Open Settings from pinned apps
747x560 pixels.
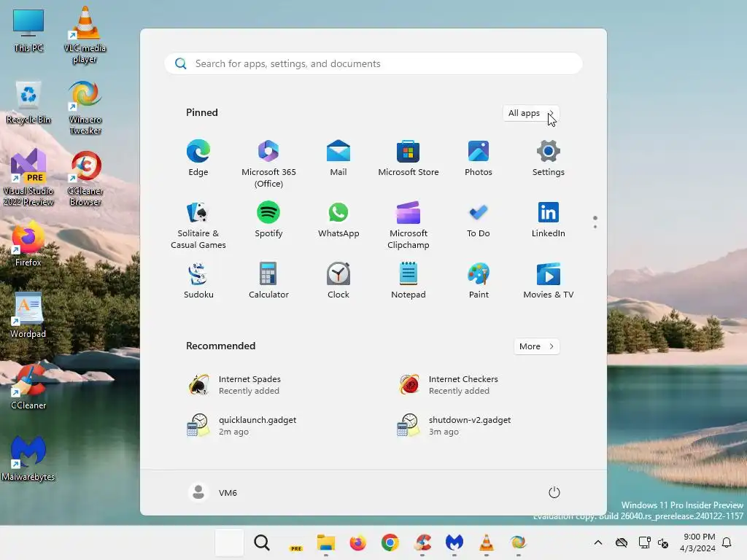click(x=549, y=158)
